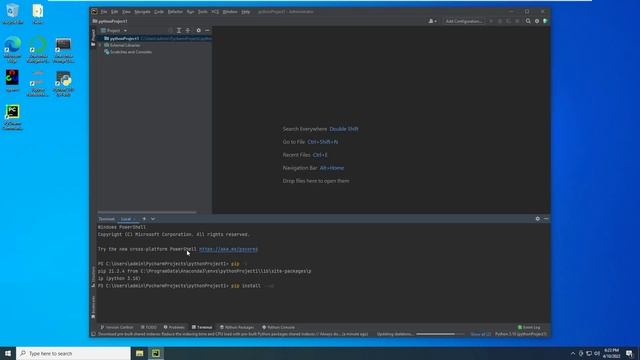Open the Refactor menu
Image resolution: width=640 pixels, height=360 pixels.
coord(175,12)
